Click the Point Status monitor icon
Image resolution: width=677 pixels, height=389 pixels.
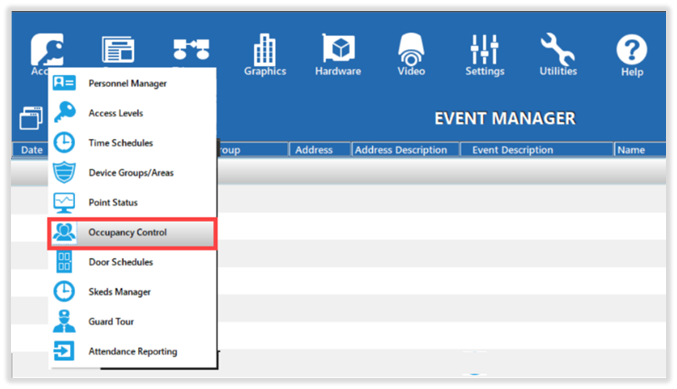(x=64, y=203)
